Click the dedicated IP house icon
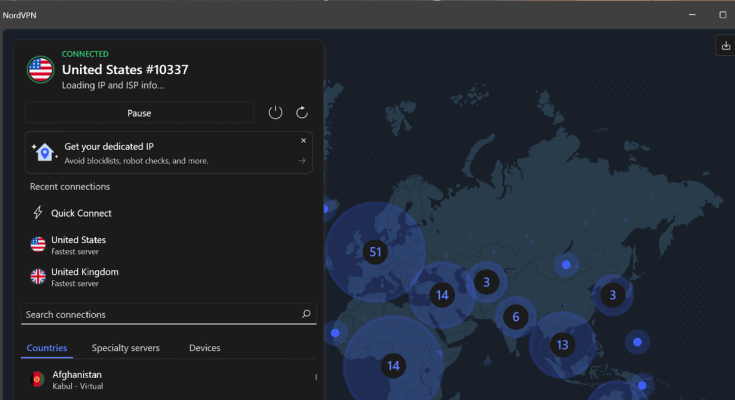The image size is (735, 400). [45, 152]
